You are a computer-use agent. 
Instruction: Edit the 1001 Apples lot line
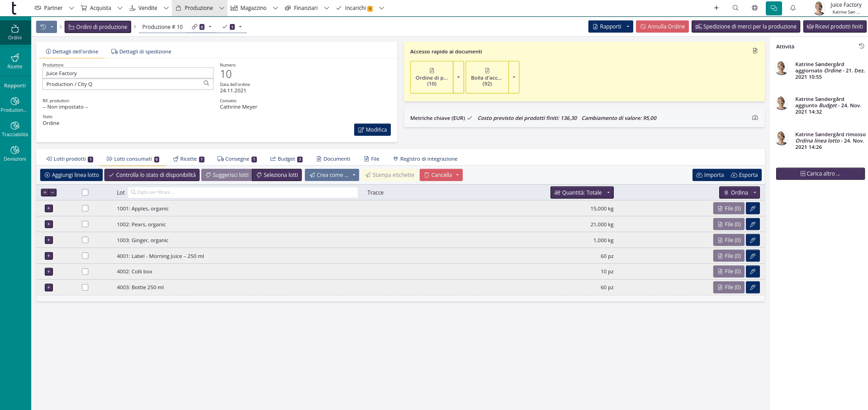point(753,209)
